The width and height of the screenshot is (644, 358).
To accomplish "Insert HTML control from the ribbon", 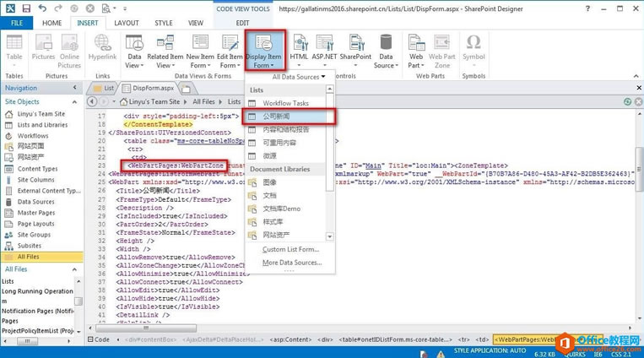I will tap(300, 49).
